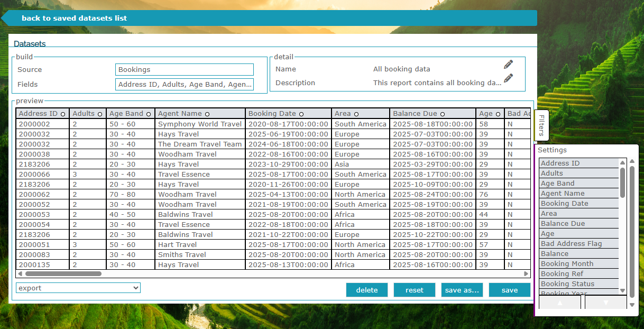Click the age 76 cell

(490, 195)
